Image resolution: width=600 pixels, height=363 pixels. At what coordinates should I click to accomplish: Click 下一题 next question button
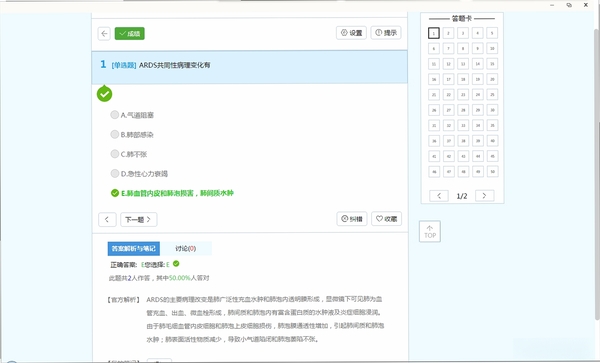139,220
